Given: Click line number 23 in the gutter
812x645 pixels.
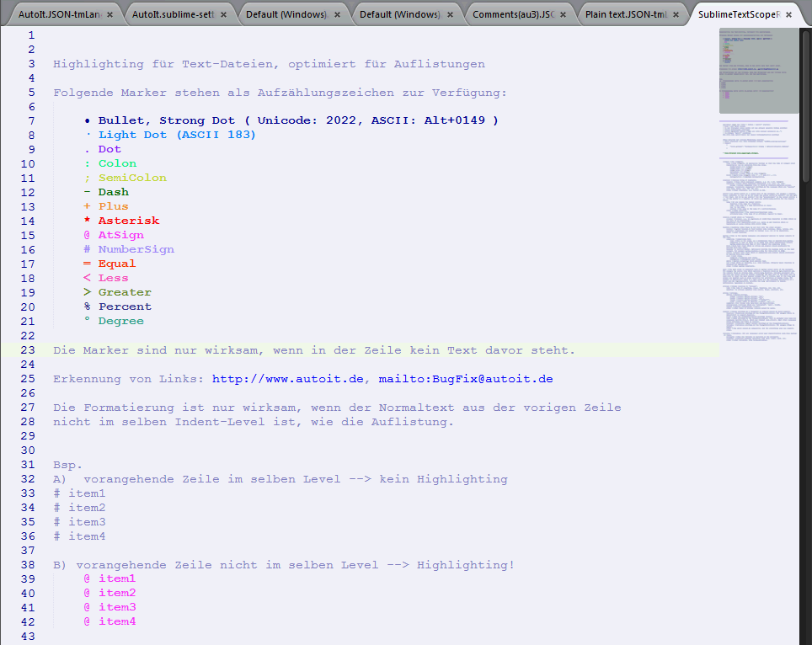Looking at the screenshot, I should coord(28,350).
